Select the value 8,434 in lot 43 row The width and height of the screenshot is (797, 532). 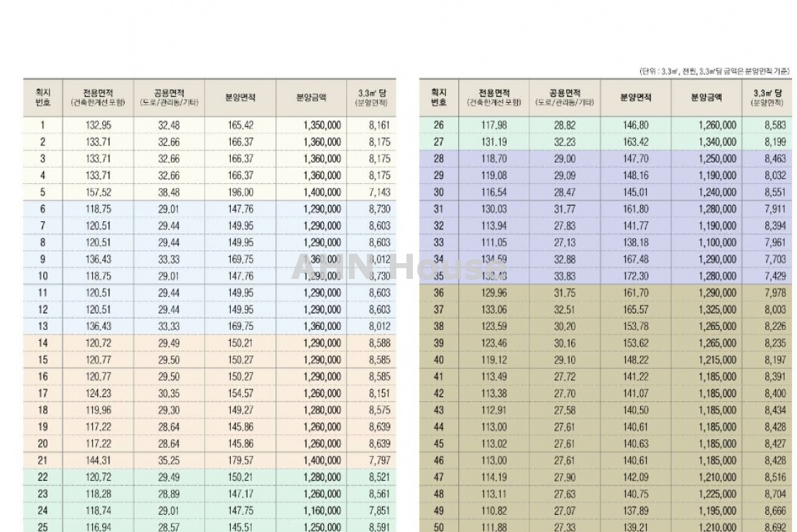[775, 410]
